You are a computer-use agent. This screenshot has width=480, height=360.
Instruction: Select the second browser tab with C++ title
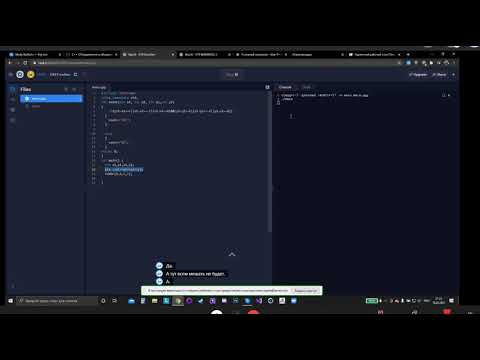click(92, 54)
